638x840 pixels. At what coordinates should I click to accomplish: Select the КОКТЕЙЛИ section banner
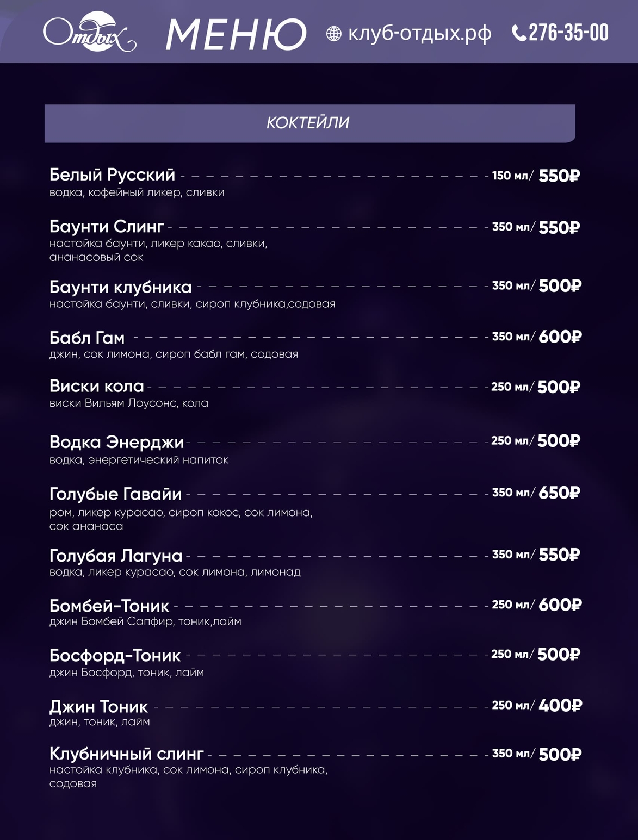309,123
